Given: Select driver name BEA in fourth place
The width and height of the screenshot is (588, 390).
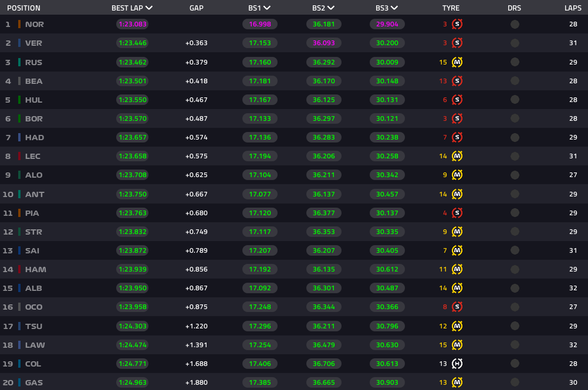Looking at the screenshot, I should 34,81.
